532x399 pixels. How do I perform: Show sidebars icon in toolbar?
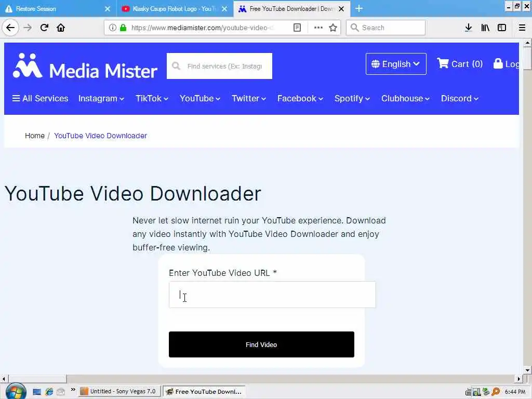[502, 28]
